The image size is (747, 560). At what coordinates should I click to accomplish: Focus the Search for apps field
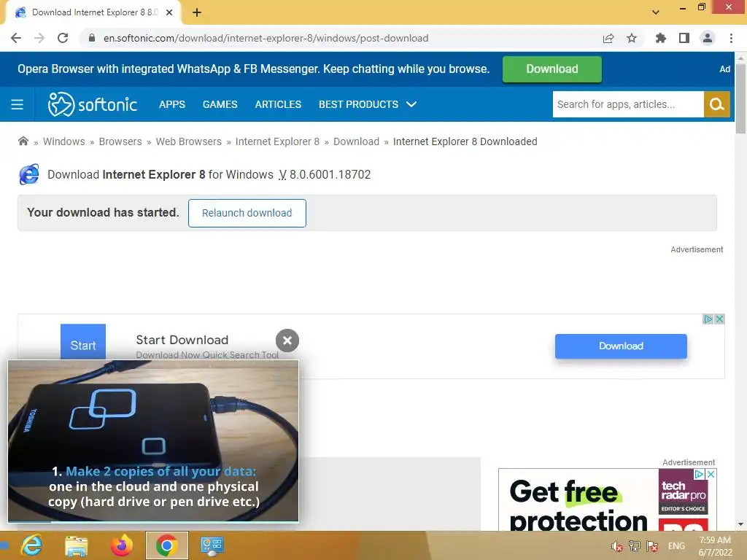(628, 104)
